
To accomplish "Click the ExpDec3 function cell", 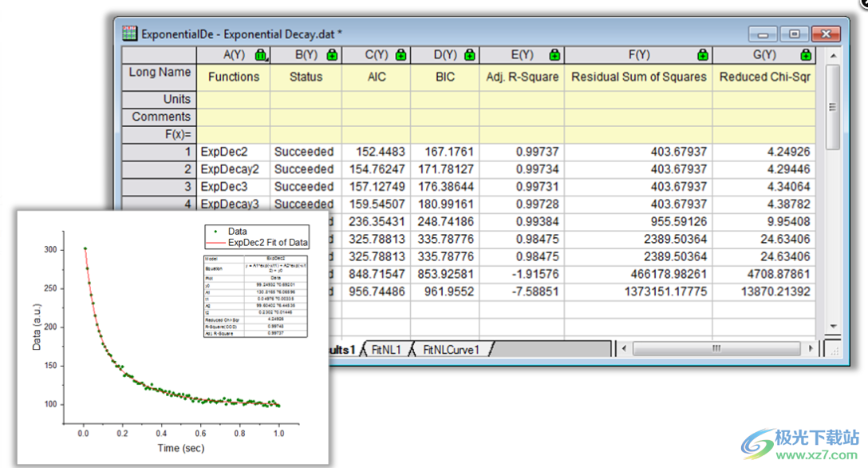I will pos(233,187).
